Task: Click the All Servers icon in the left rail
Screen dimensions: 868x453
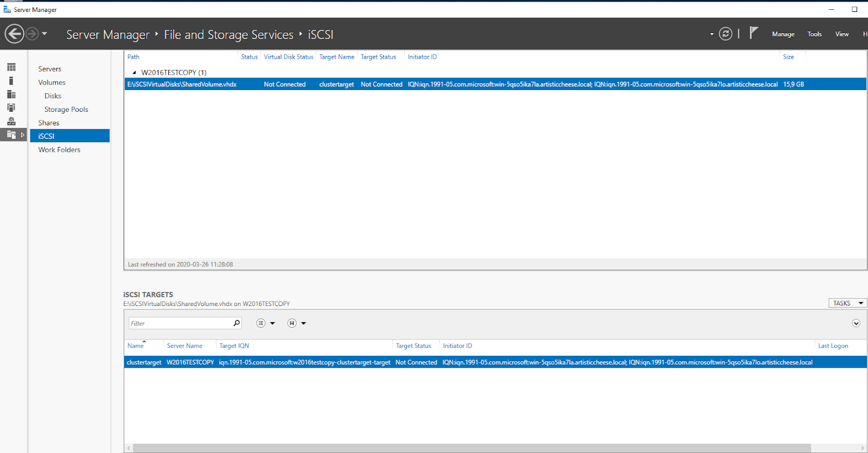Action: (11, 94)
